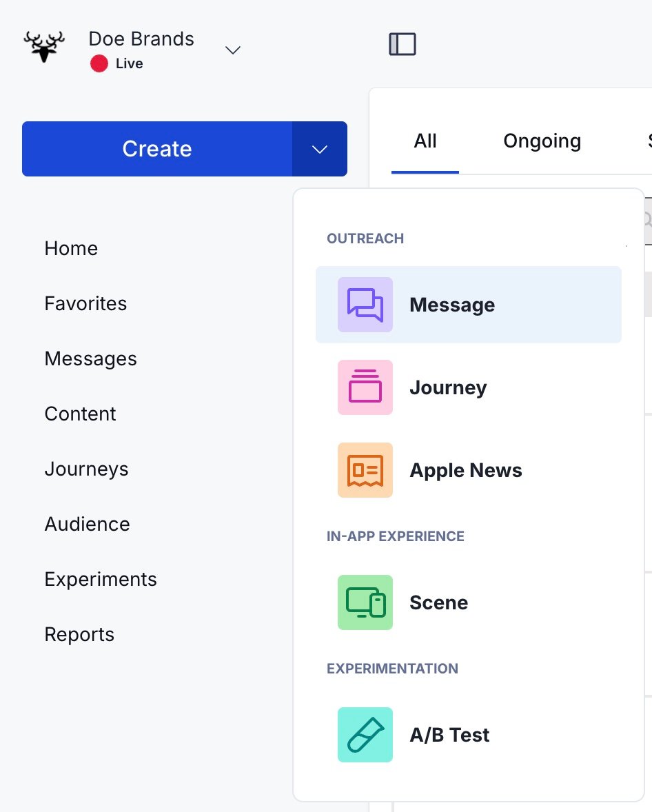652x812 pixels.
Task: Select the Favorites sidebar item
Action: pyautogui.click(x=85, y=303)
